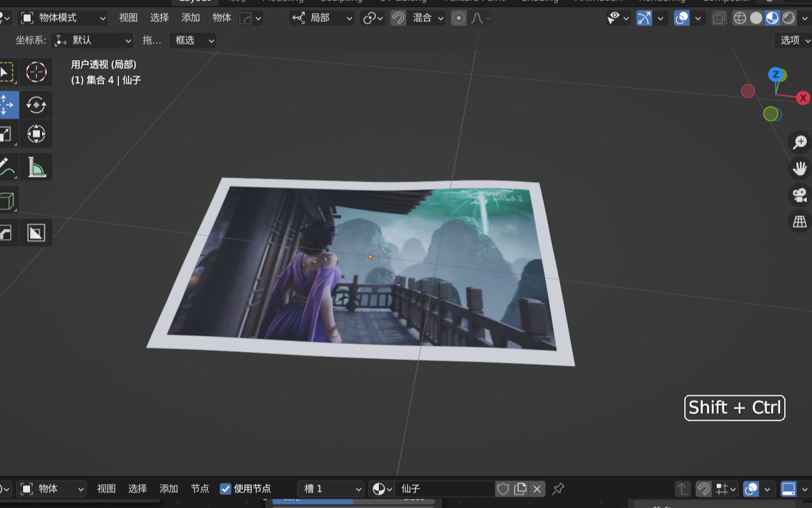Screen dimensions: 812x508
Task: Toggle viewport gizmo display button
Action: (x=644, y=18)
